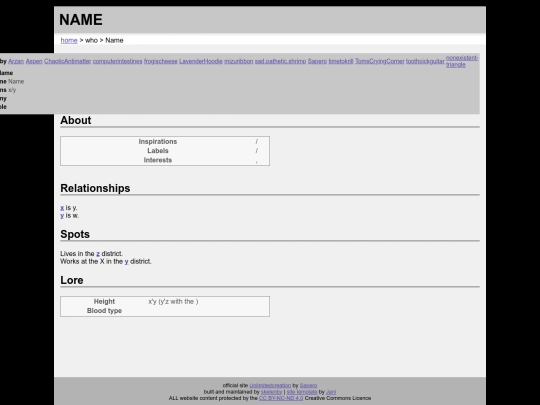Open the Jani link in the footer

pos(331,392)
